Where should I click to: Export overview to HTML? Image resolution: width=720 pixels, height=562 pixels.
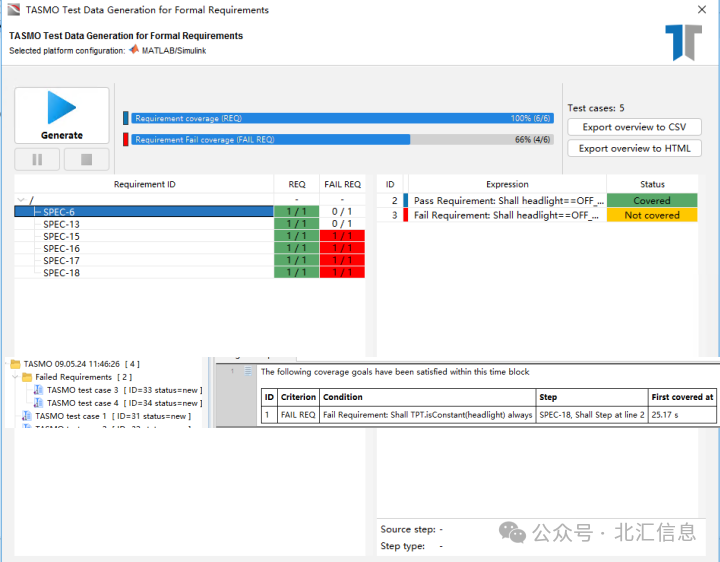click(634, 148)
